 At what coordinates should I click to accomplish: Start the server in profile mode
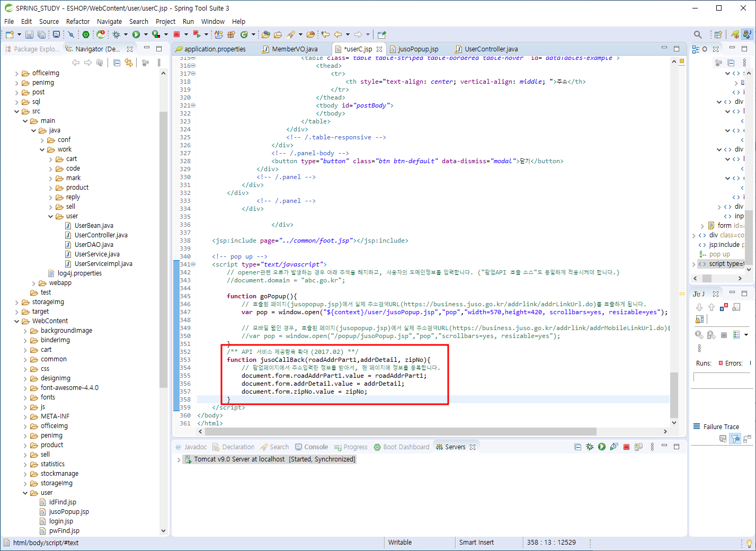click(x=614, y=447)
